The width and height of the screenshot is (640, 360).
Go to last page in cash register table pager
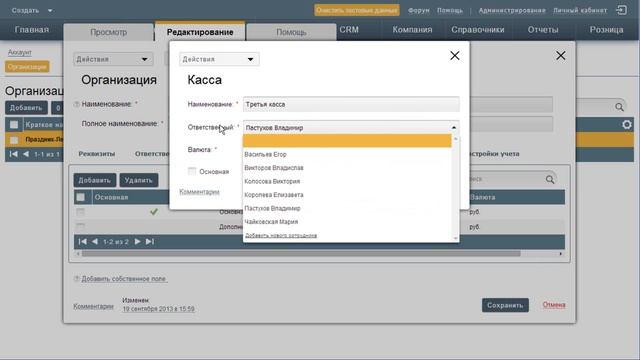(150, 242)
